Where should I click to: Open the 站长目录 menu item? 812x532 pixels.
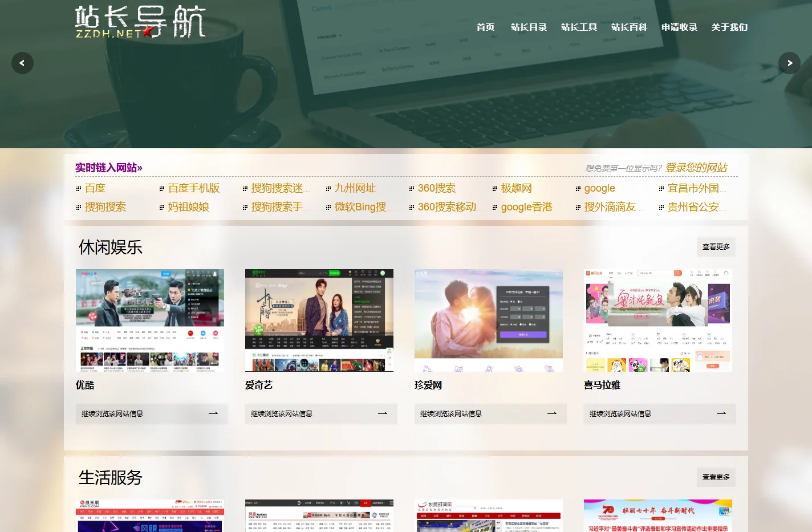coord(529,27)
